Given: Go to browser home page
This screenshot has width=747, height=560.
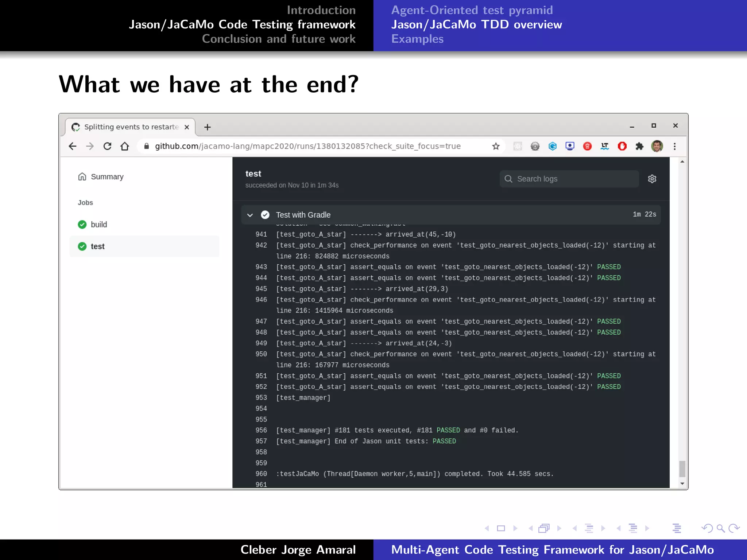Looking at the screenshot, I should tap(125, 146).
